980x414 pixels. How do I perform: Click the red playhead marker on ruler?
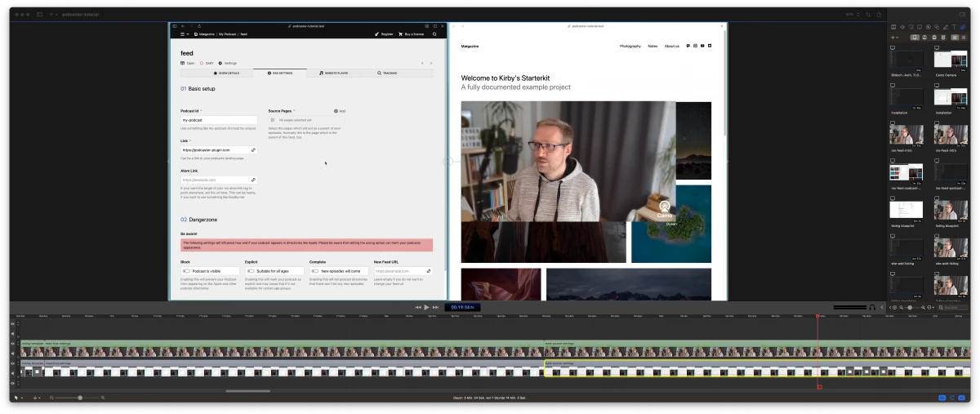pyautogui.click(x=817, y=316)
